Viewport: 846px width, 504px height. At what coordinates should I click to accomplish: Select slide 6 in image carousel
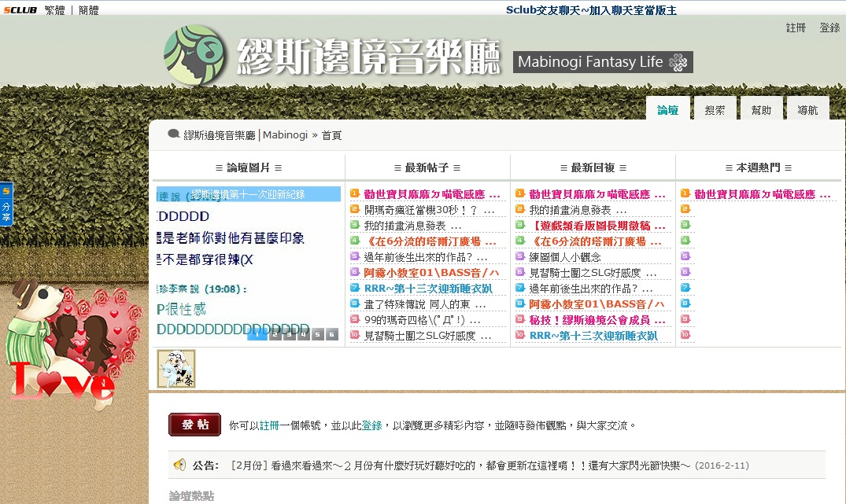[x=332, y=334]
